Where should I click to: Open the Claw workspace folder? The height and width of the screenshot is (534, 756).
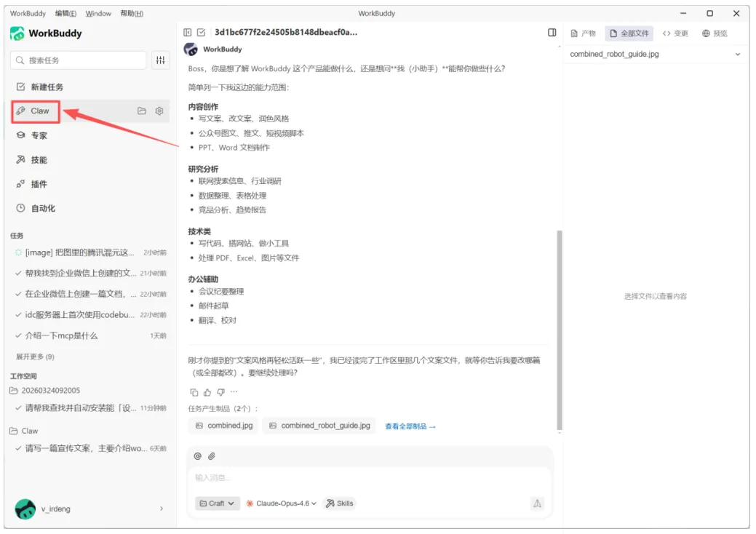pyautogui.click(x=24, y=431)
